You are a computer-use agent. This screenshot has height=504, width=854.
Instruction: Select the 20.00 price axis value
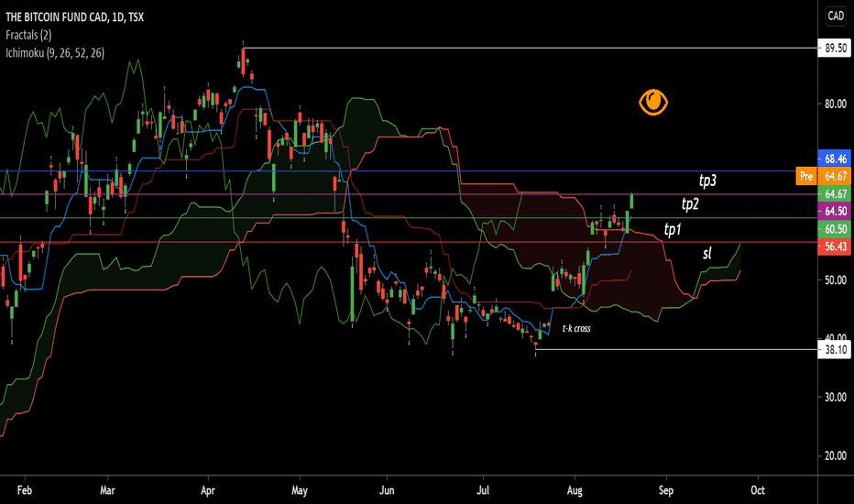[836, 456]
